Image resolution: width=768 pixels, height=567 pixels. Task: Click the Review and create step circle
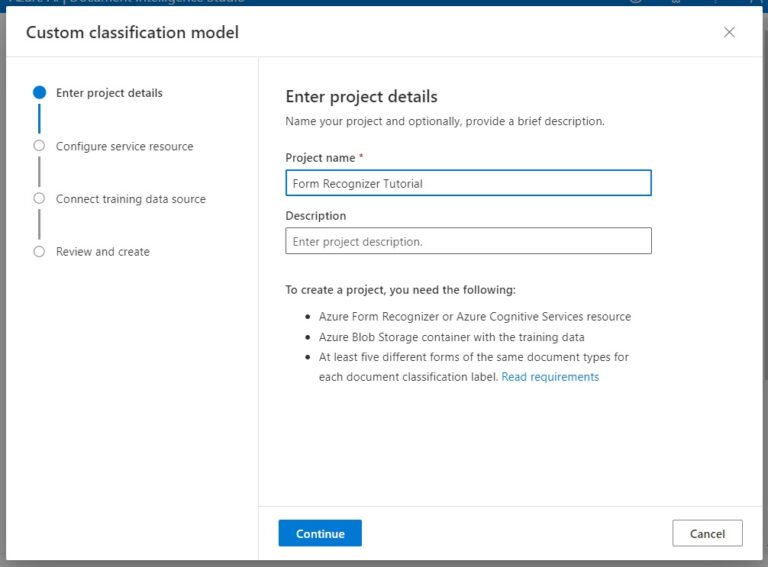39,251
